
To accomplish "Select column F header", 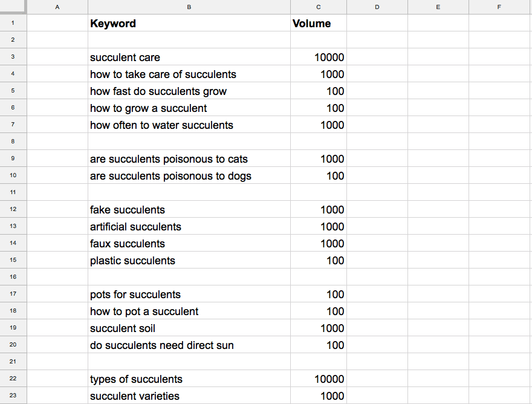I will click(x=499, y=7).
